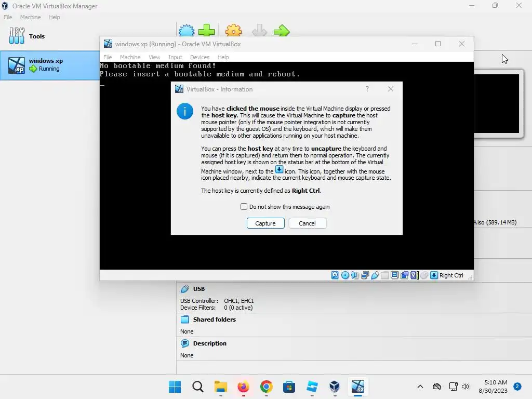The width and height of the screenshot is (532, 399).
Task: Open File menu in VirtualBox Manager
Action: tap(8, 17)
